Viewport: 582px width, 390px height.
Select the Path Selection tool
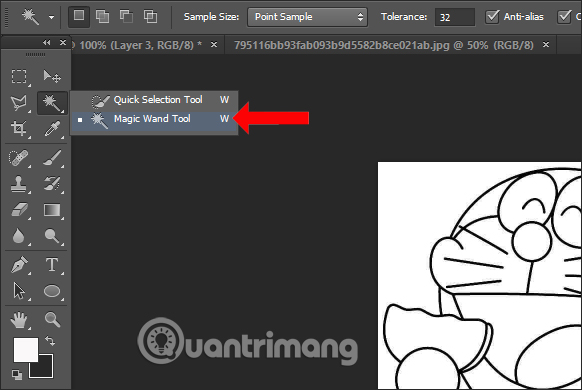(x=19, y=291)
